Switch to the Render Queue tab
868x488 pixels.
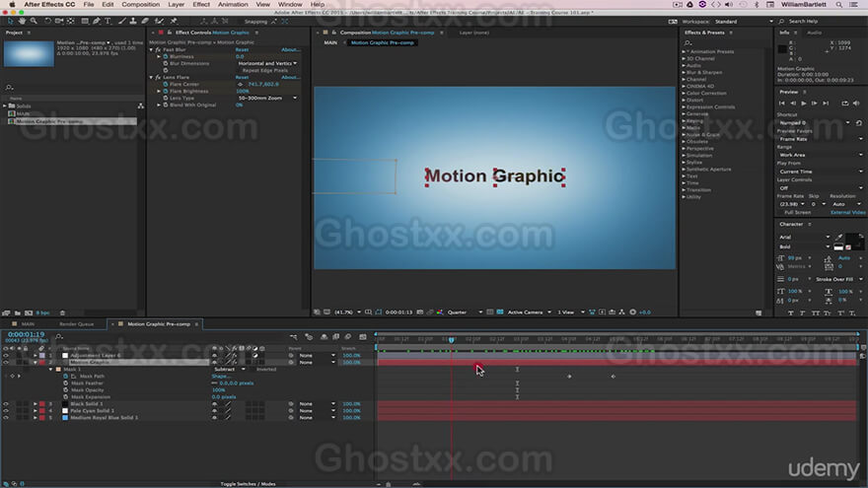76,323
